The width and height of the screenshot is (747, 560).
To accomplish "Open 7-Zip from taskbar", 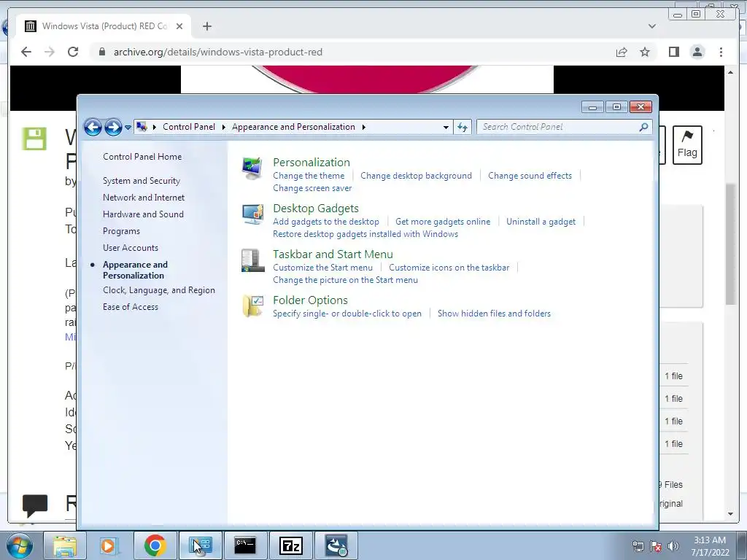I will point(290,545).
